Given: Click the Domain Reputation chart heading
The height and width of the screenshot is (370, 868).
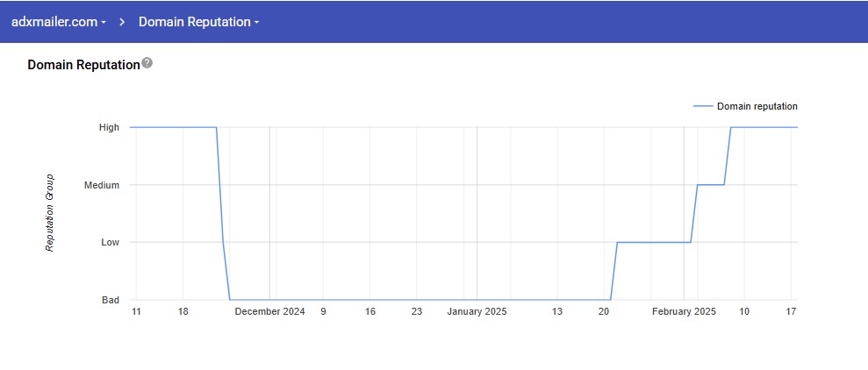Looking at the screenshot, I should coord(83,65).
